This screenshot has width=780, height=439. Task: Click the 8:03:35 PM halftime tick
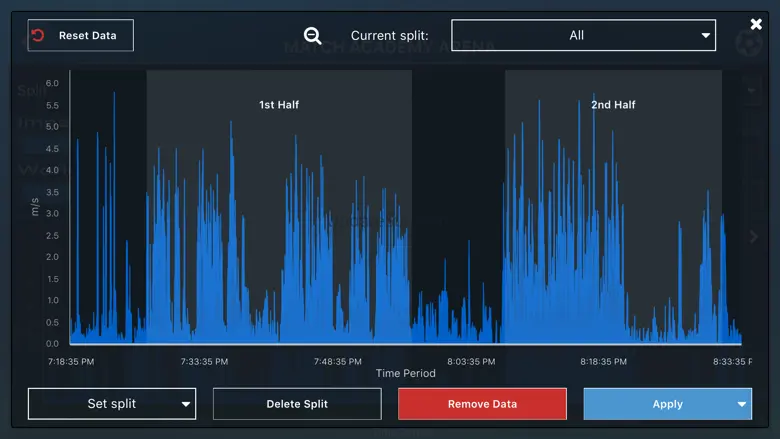coord(471,361)
